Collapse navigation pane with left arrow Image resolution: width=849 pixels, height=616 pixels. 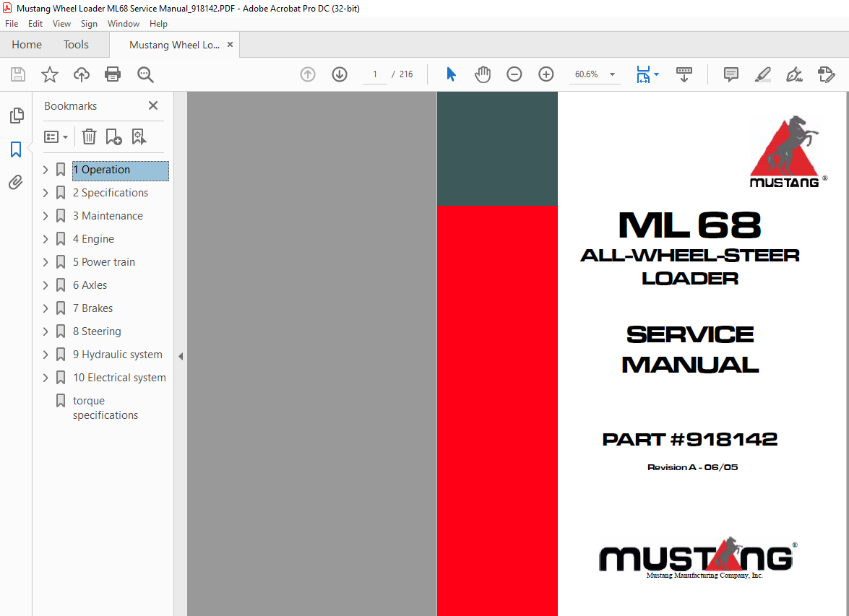coord(181,356)
